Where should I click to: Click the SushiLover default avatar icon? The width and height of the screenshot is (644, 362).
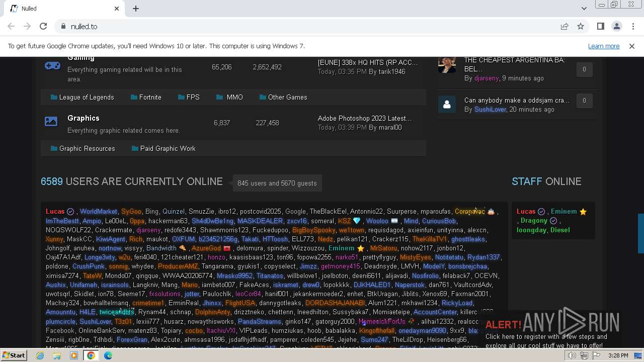tap(447, 105)
